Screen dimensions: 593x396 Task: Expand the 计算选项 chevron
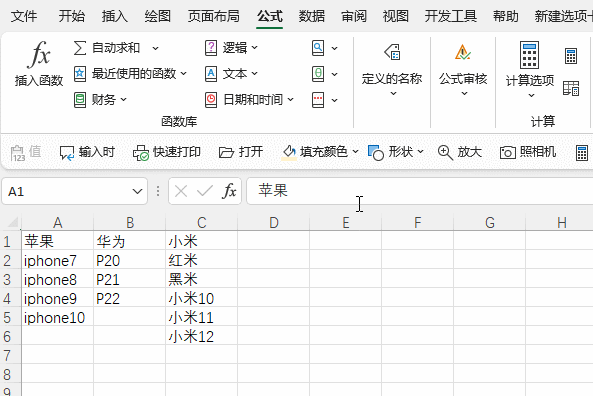(531, 95)
